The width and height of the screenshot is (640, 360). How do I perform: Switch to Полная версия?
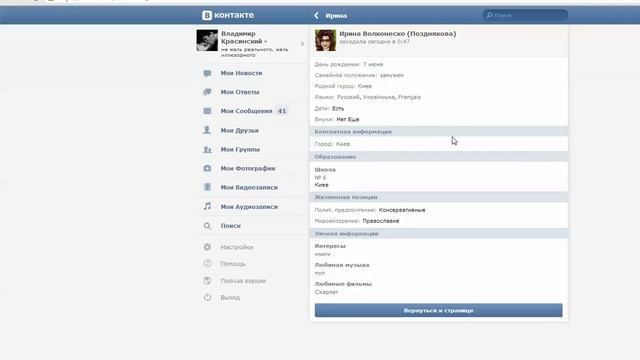click(x=243, y=281)
